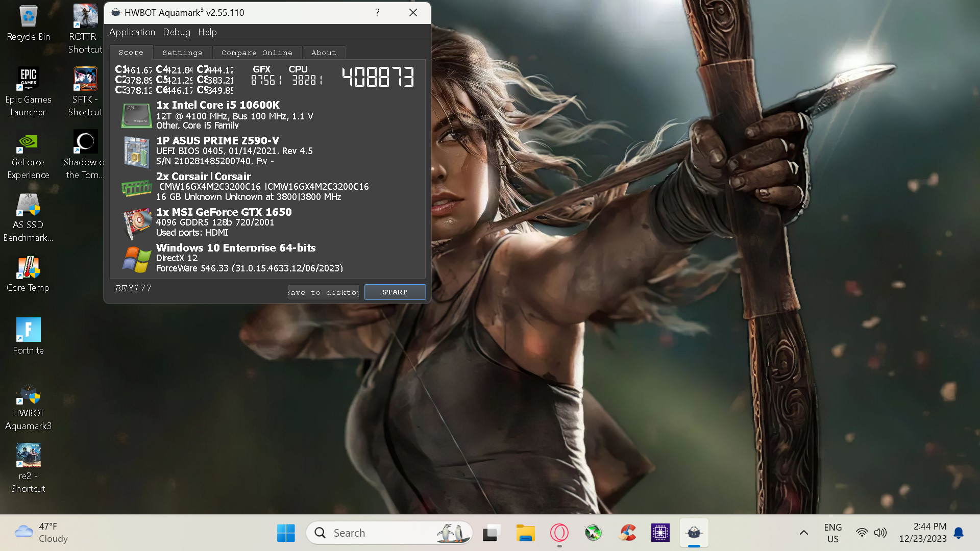The width and height of the screenshot is (980, 551).
Task: Click the 408873 total score display
Action: point(378,78)
